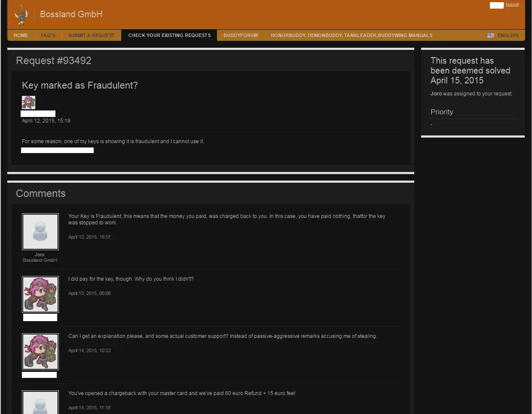Screen dimensions: 532x414
Task: Expand the English language selector
Action: click(x=508, y=35)
